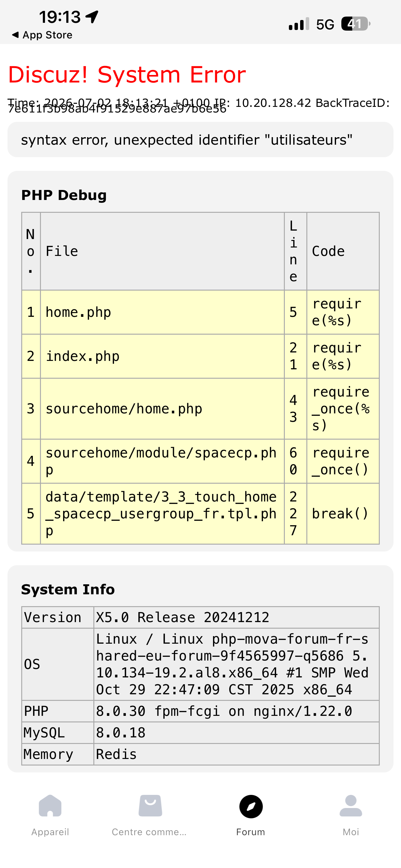Select the sourcehome/module/spacecp.php row

pos(200,461)
